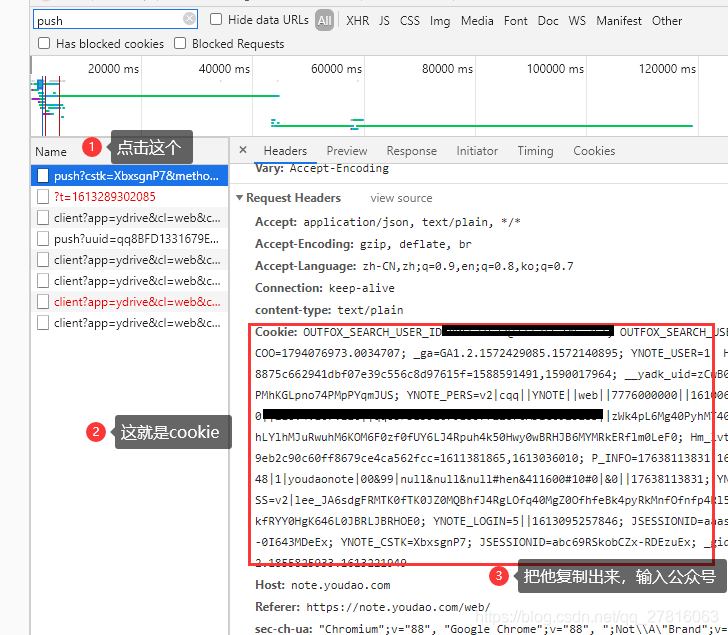Open the Cookies tab
Viewport: 728px width, 635px height.
(594, 151)
